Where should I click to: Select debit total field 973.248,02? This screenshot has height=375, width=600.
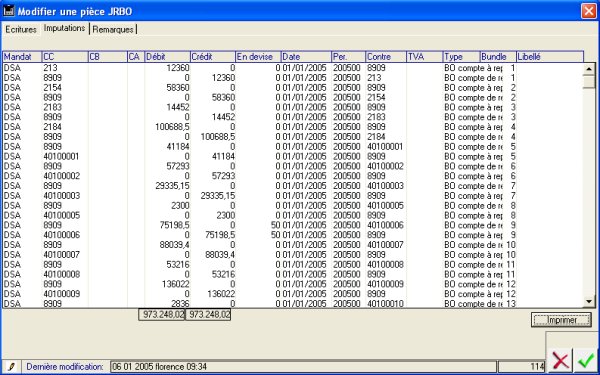[162, 315]
